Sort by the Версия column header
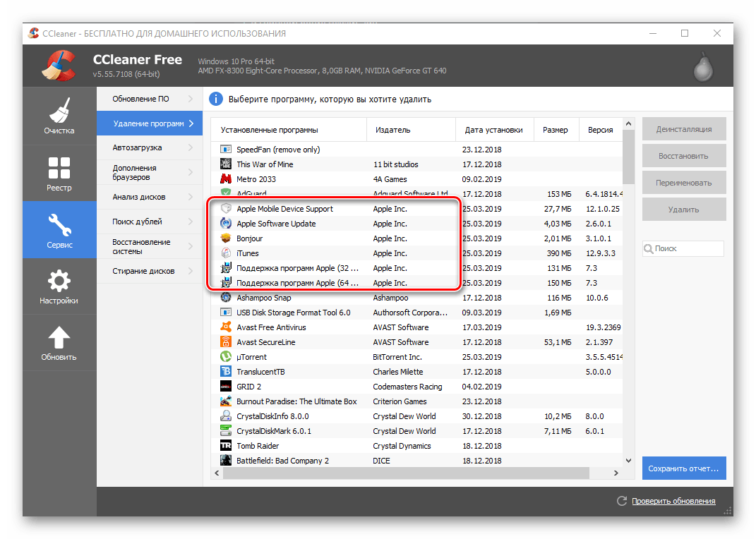The height and width of the screenshot is (539, 756). [x=601, y=130]
